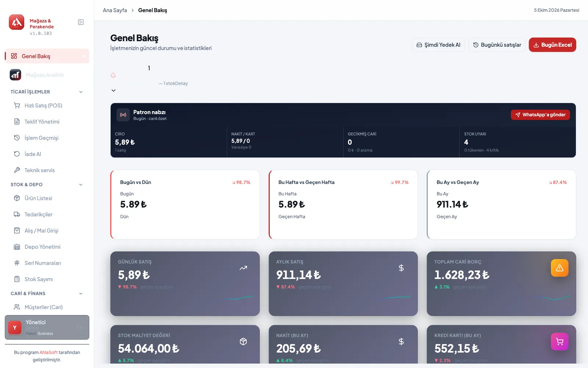
Task: Click the pink shopping cart icon on Kredi Kartı card
Action: [559, 342]
